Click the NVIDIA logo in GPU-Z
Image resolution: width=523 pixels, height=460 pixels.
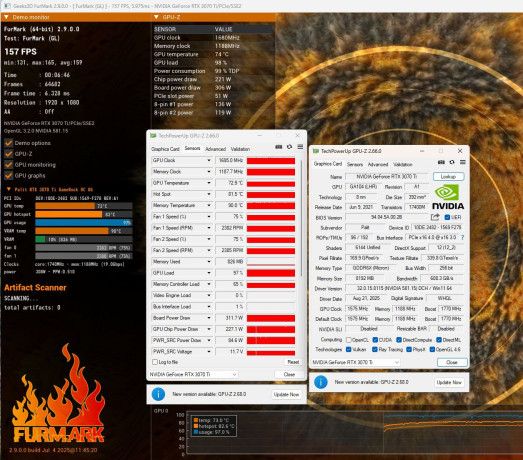click(x=448, y=197)
